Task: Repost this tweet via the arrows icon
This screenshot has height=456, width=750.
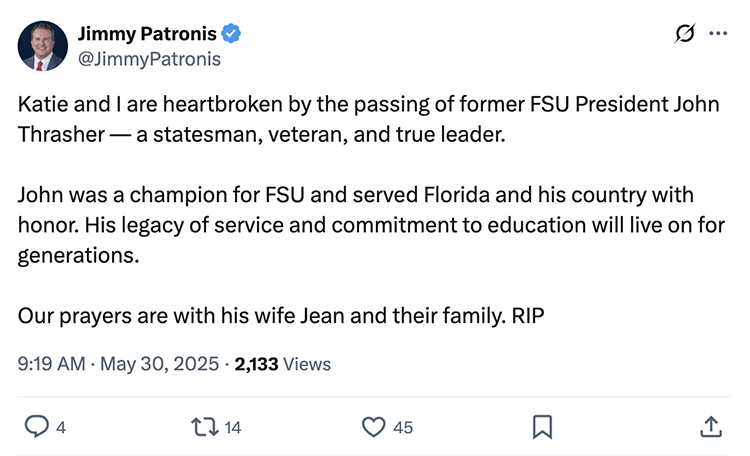Action: (204, 427)
